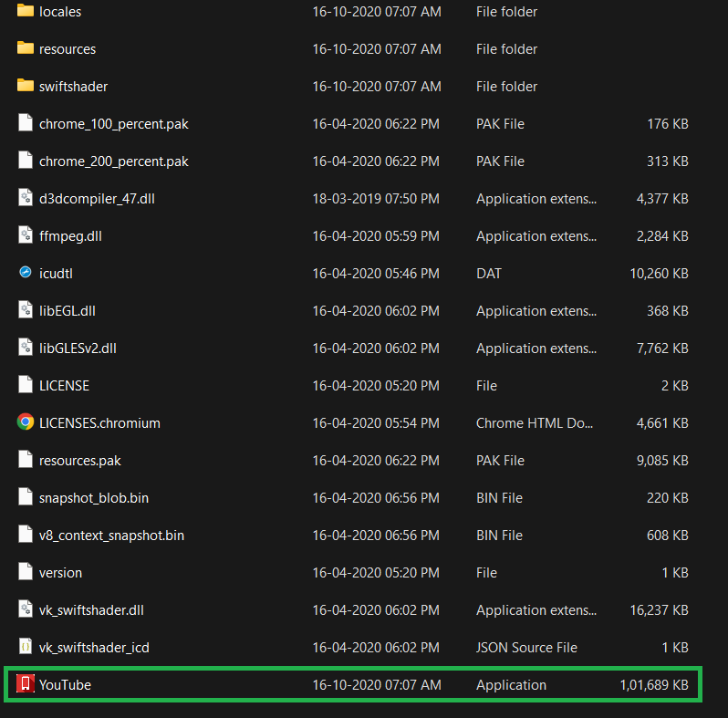Click the 313 KB size value
The width and height of the screenshot is (728, 718).
(x=668, y=161)
